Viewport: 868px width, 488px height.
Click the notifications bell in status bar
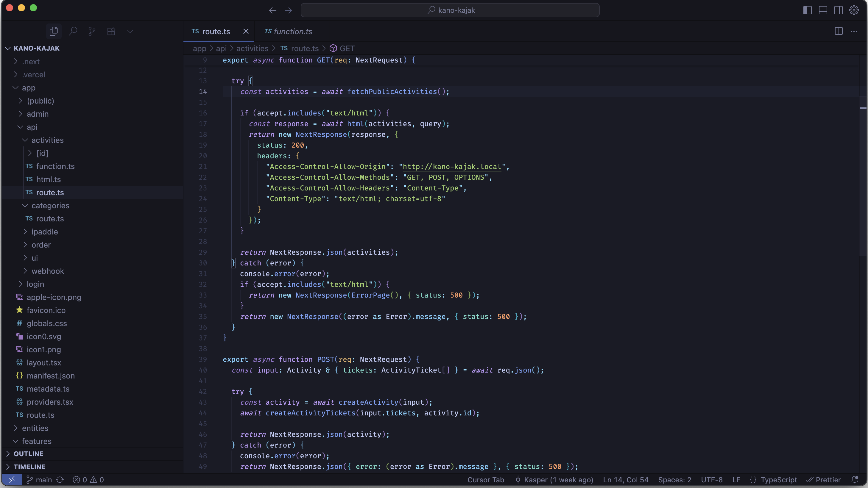(x=855, y=480)
